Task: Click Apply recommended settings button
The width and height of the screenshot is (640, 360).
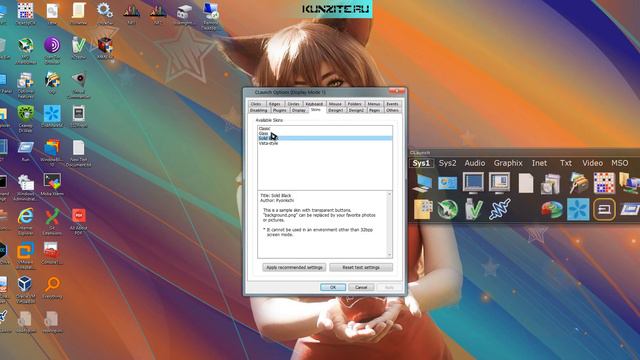Action: (x=294, y=267)
